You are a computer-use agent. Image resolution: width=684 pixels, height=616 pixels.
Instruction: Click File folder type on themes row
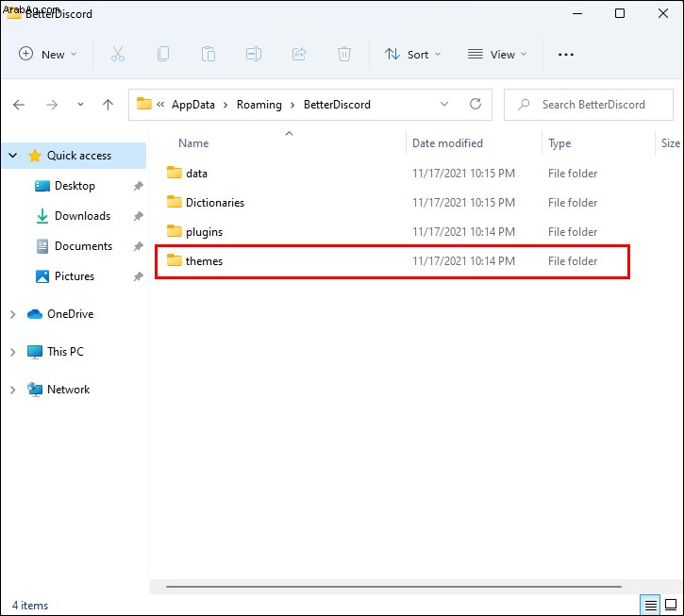pos(573,261)
